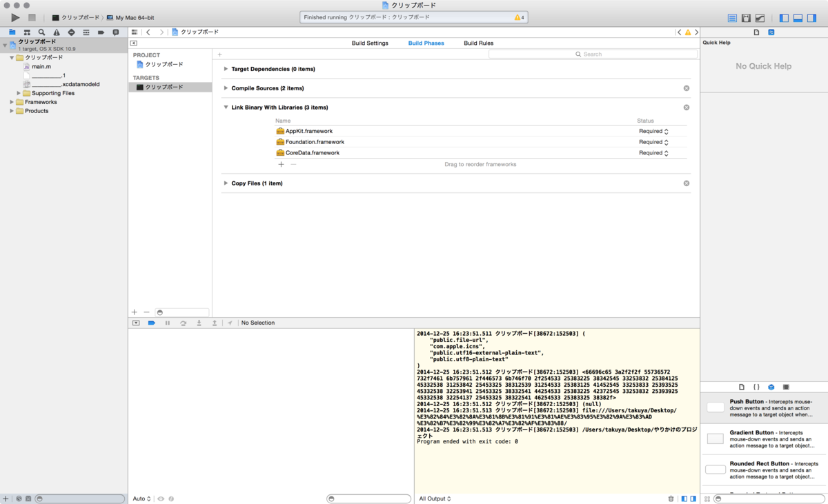Click the navigator filter field at bottom left

80,498
